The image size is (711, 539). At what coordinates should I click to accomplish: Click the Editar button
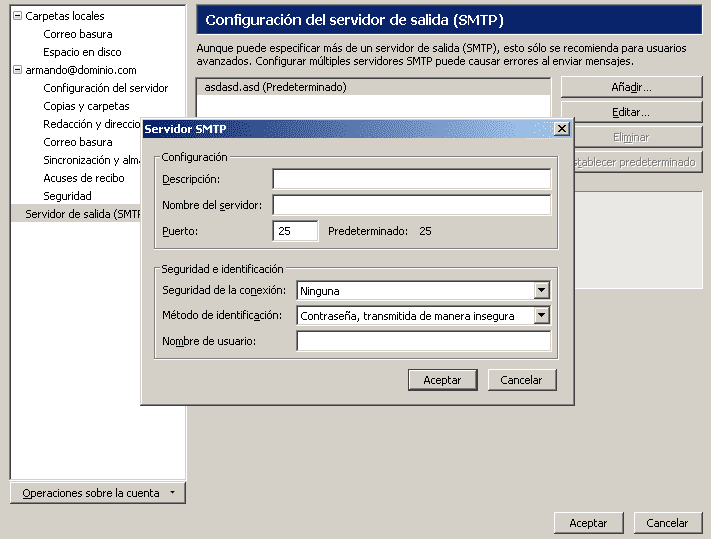[631, 113]
